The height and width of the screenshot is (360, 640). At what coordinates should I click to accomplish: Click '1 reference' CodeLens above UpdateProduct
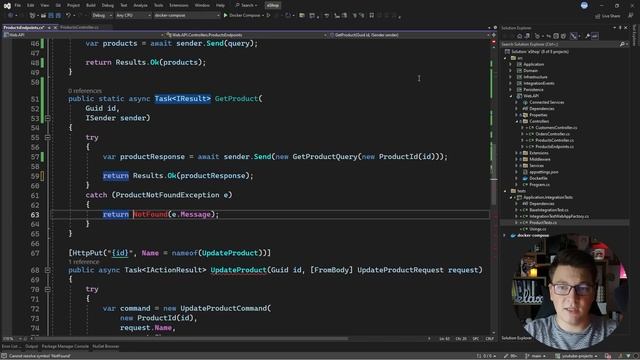click(x=84, y=262)
